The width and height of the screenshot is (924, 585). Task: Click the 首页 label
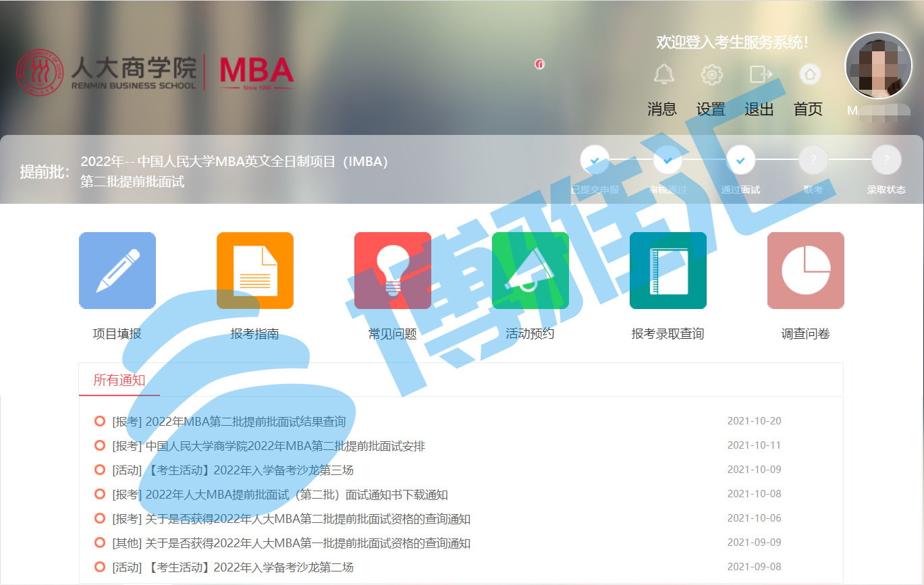808,109
